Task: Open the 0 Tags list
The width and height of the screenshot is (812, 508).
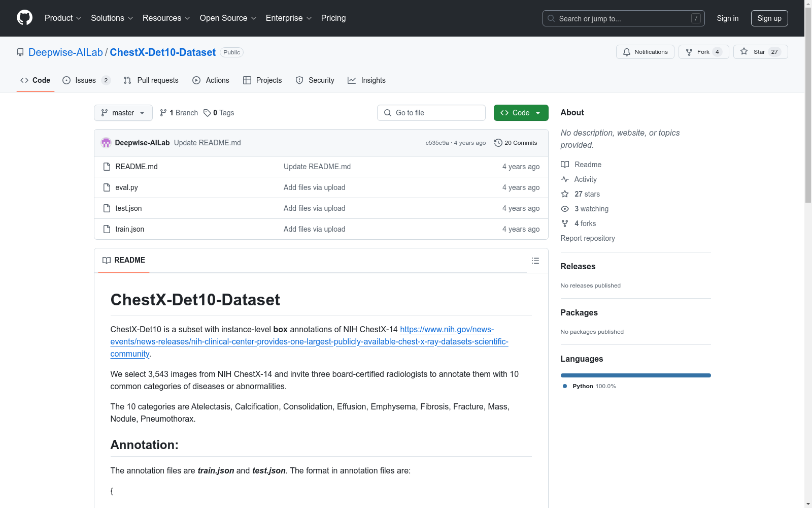Action: tap(219, 113)
